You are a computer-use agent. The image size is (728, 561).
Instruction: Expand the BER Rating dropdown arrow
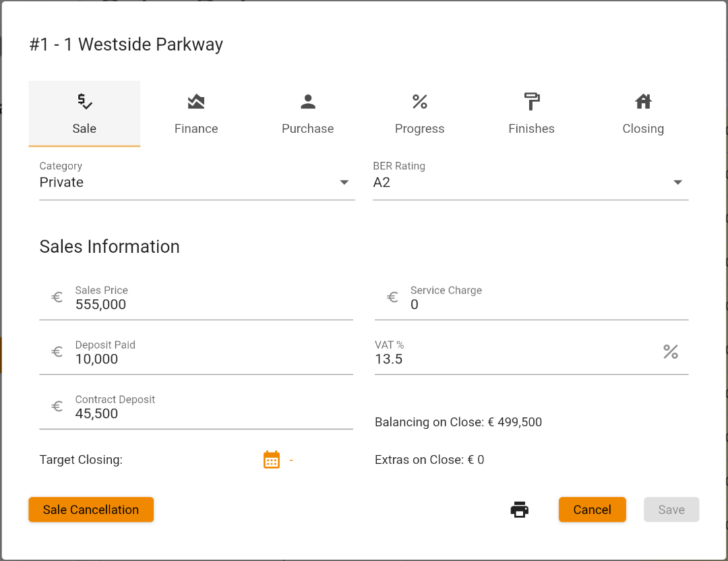click(x=678, y=183)
